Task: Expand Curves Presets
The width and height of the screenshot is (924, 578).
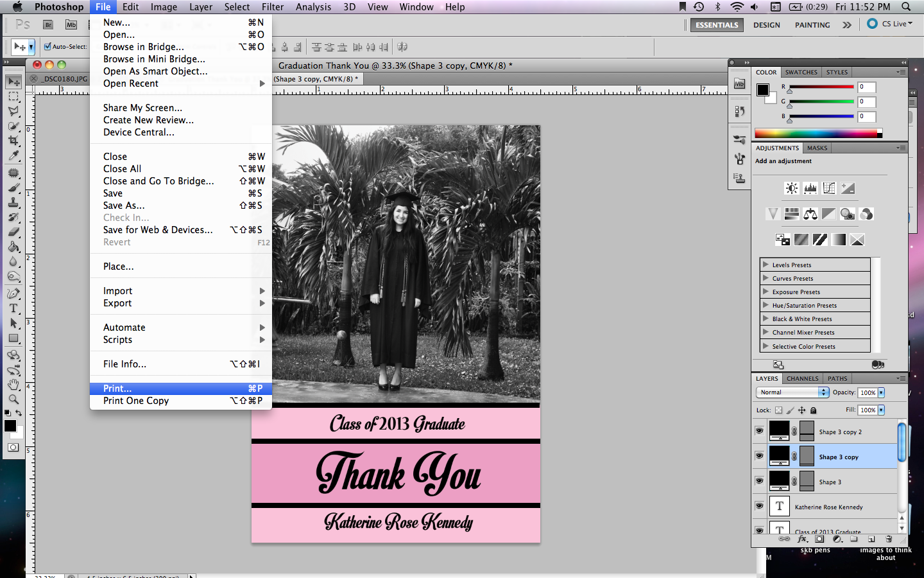Action: point(766,278)
